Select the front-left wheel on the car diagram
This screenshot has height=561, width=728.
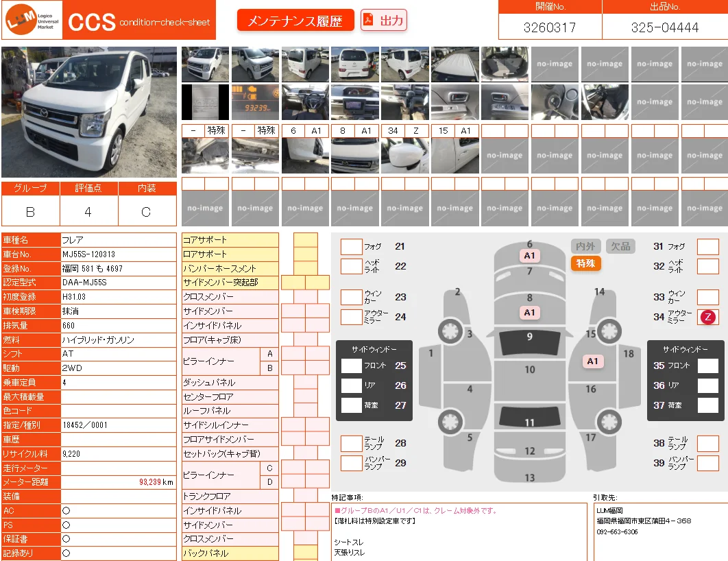point(450,331)
